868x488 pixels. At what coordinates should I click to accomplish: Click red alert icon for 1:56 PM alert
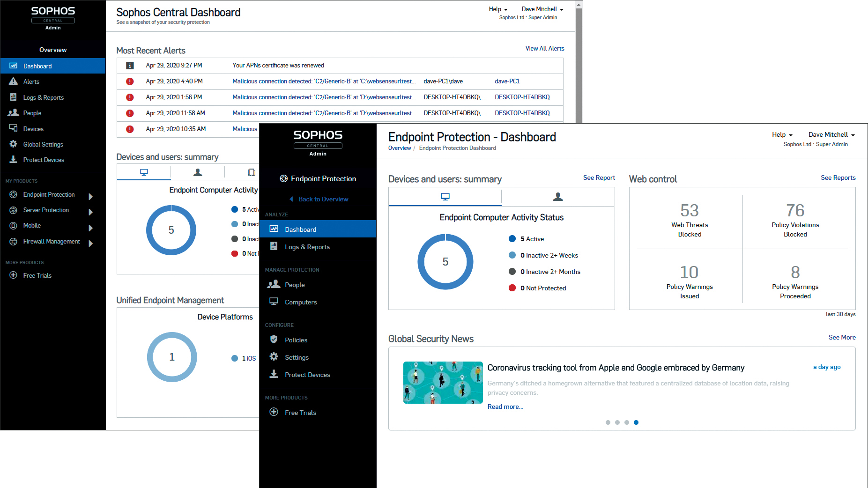(x=130, y=97)
